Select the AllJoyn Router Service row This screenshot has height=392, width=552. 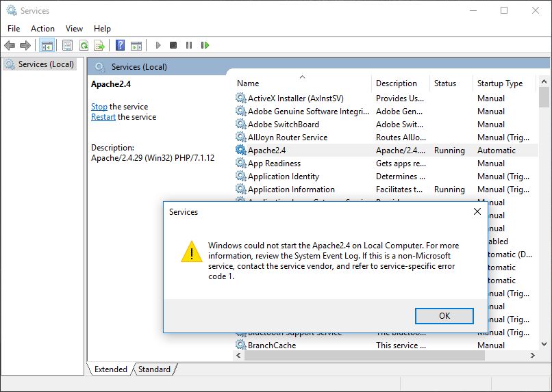click(386, 137)
